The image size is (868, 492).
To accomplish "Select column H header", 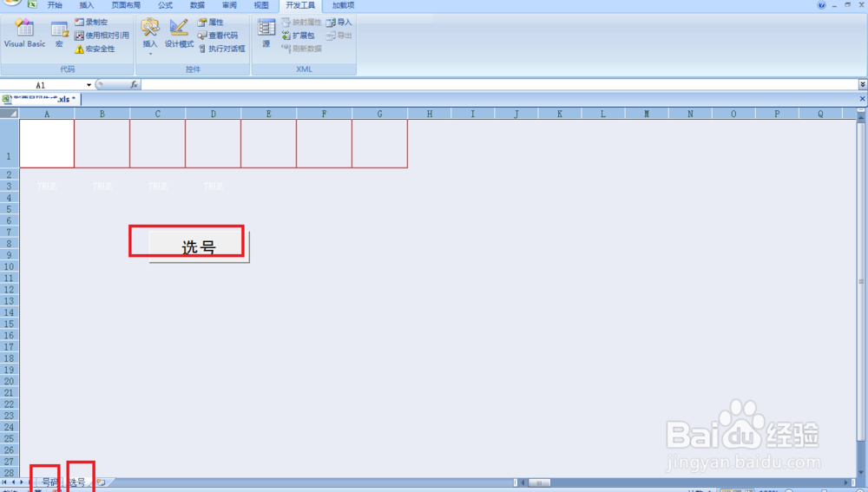I will pyautogui.click(x=430, y=114).
